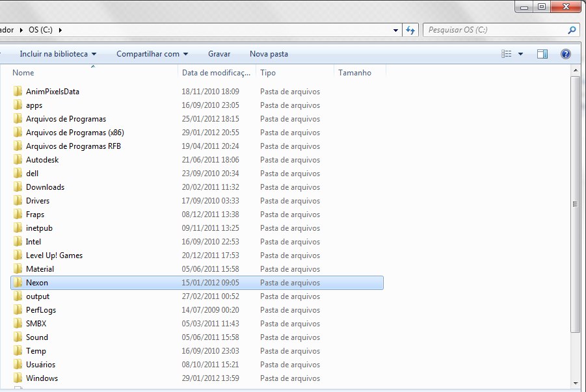Screen dimensions: 586x392
Task: Select the dell folder icon
Action: pyautogui.click(x=18, y=174)
